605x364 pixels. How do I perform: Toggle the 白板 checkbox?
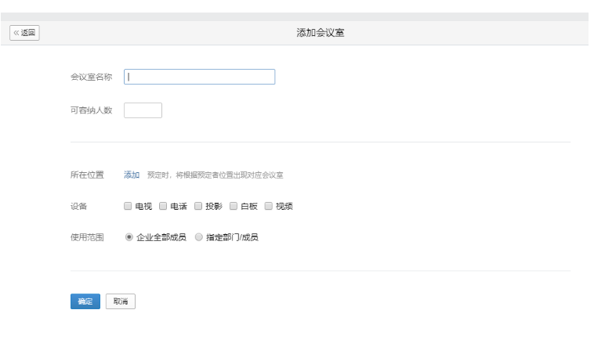pyautogui.click(x=234, y=206)
